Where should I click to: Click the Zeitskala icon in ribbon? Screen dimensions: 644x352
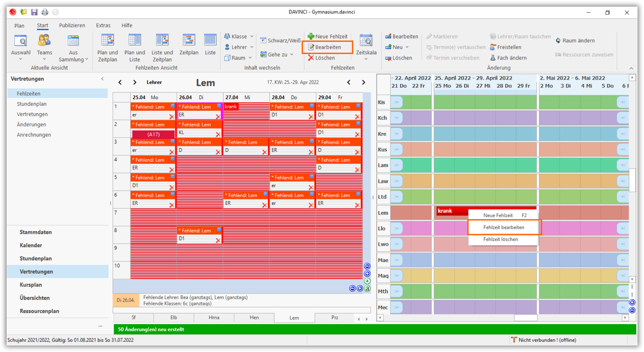pos(366,41)
